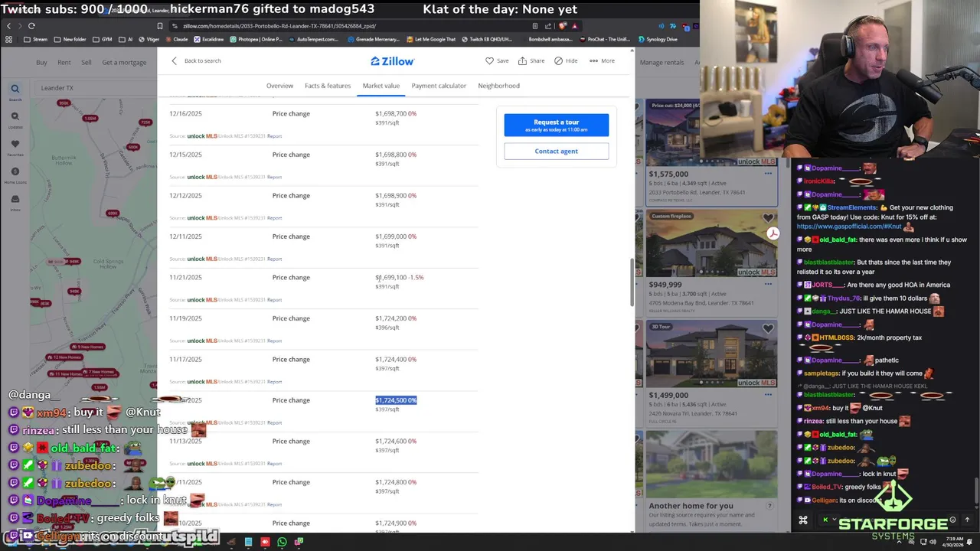Click Manage rentals in header

click(661, 62)
